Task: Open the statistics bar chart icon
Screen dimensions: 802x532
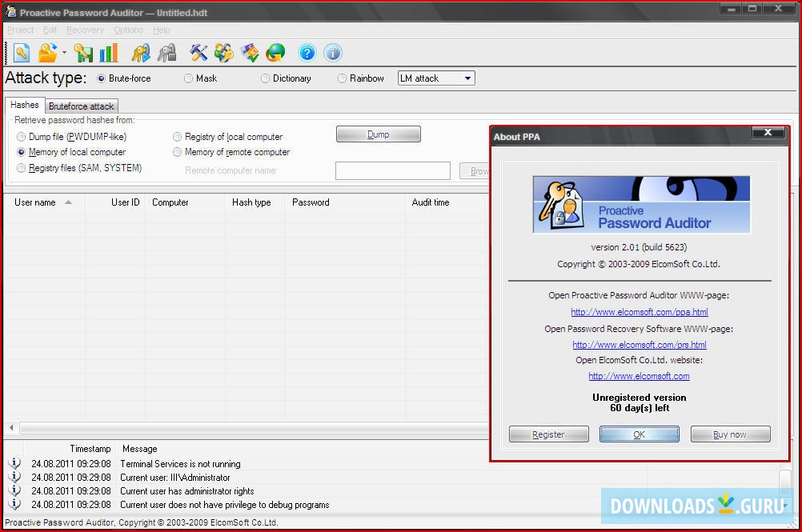Action: (x=109, y=53)
